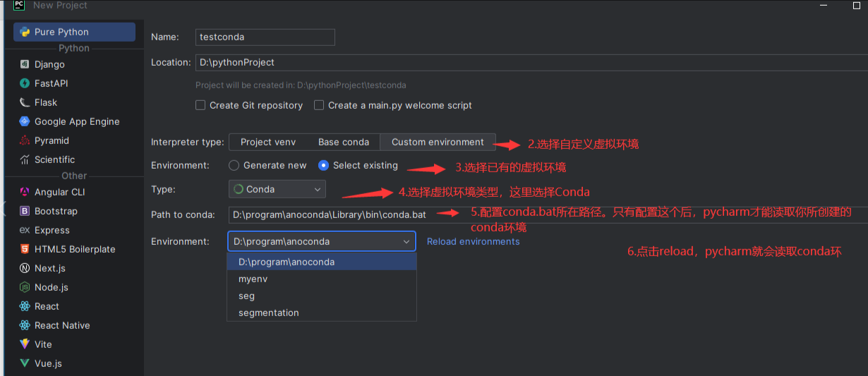Choose the Select existing radio option

(x=323, y=165)
